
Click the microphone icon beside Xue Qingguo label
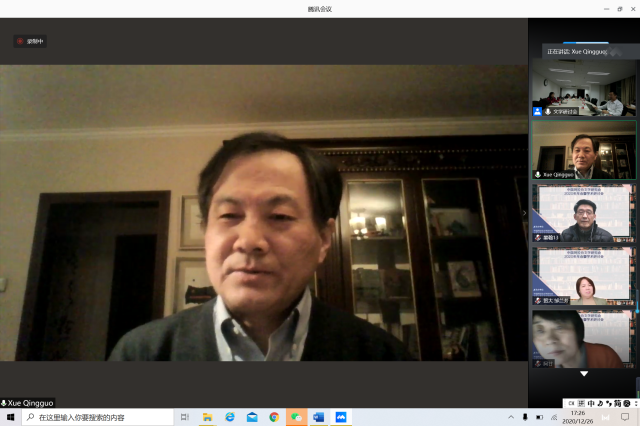(x=4, y=402)
